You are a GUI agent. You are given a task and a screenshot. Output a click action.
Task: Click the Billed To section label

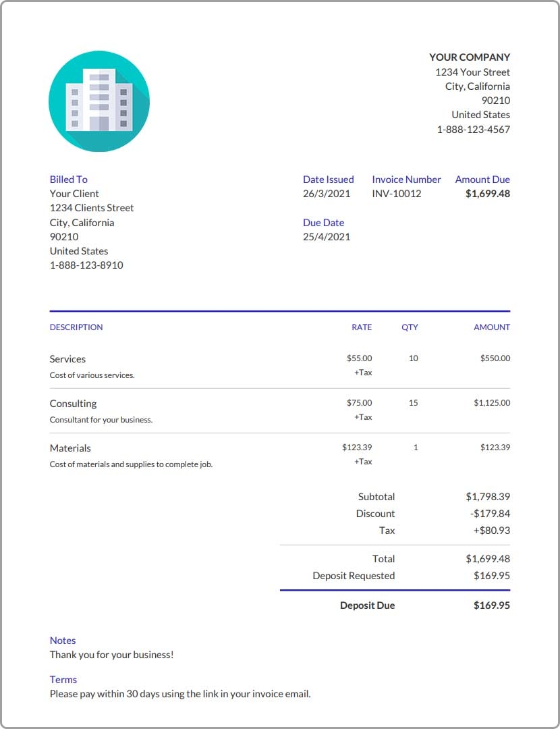point(68,179)
